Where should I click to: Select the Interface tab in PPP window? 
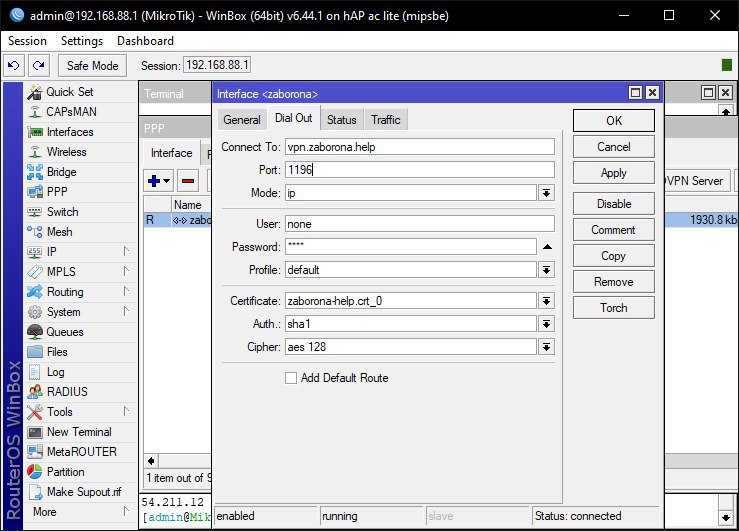172,153
